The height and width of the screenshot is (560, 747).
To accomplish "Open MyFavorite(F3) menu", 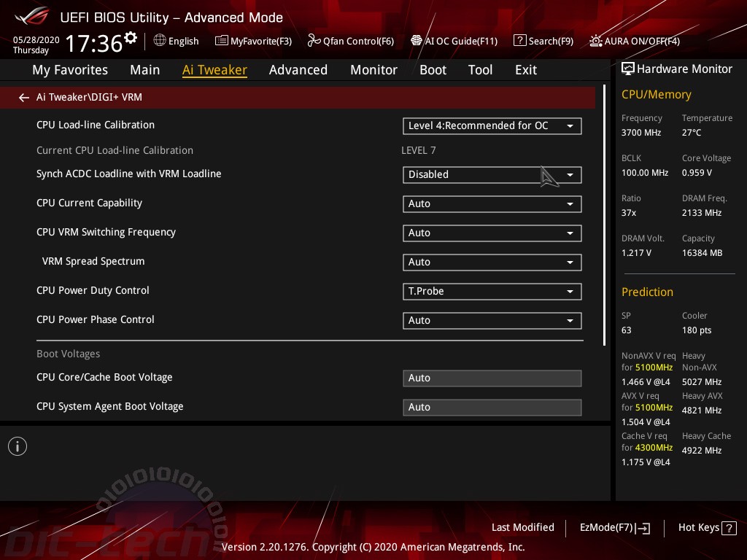I will click(261, 42).
